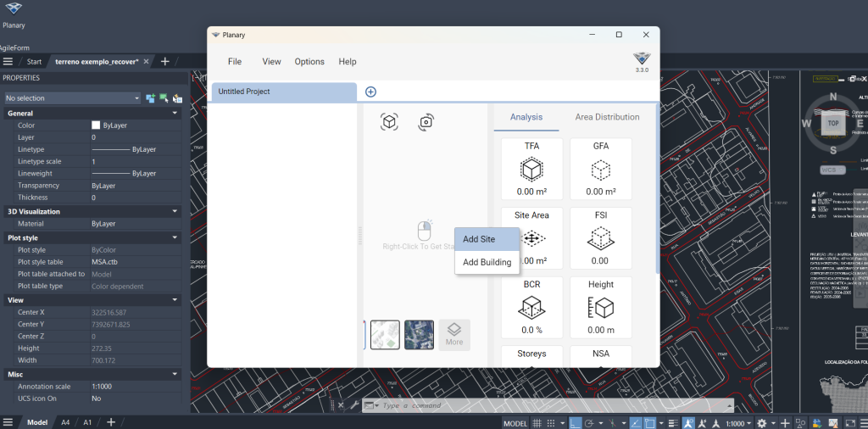868x429 pixels.
Task: Click the ByLayer color swatch in Properties
Action: click(96, 125)
